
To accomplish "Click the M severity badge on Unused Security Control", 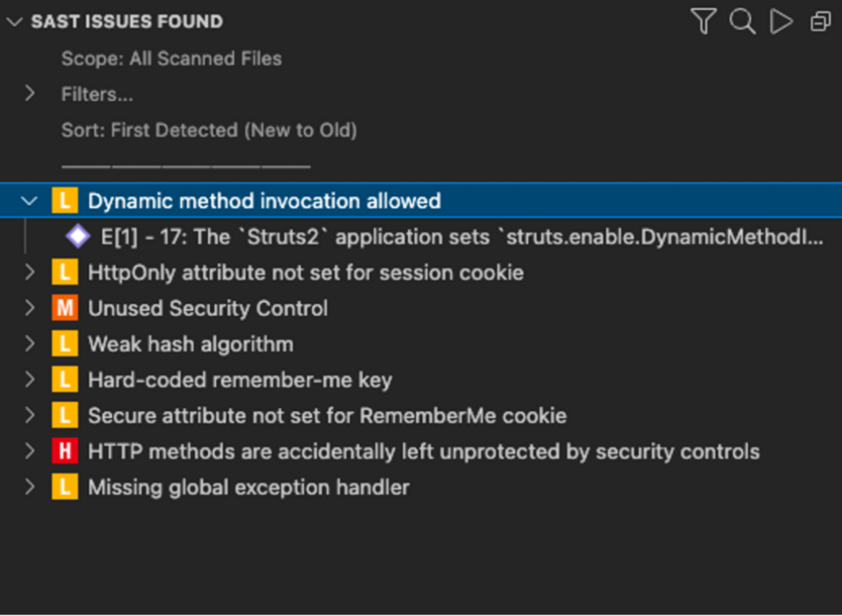I will point(65,308).
